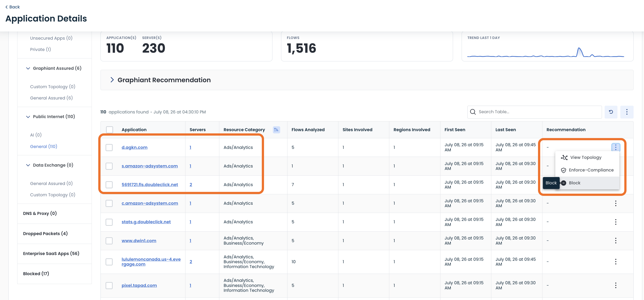Expand the Blocked (17) category
Screen dimensions: 644x300
coord(36,274)
